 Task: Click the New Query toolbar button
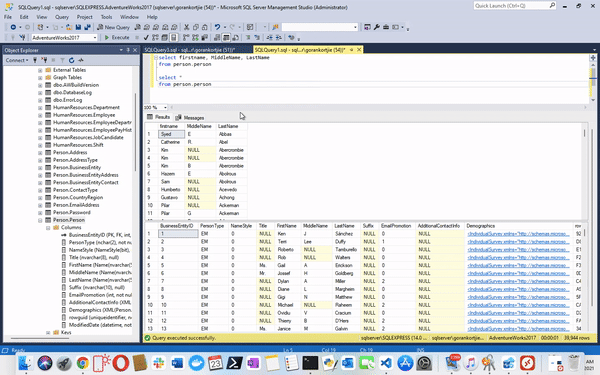coord(113,27)
